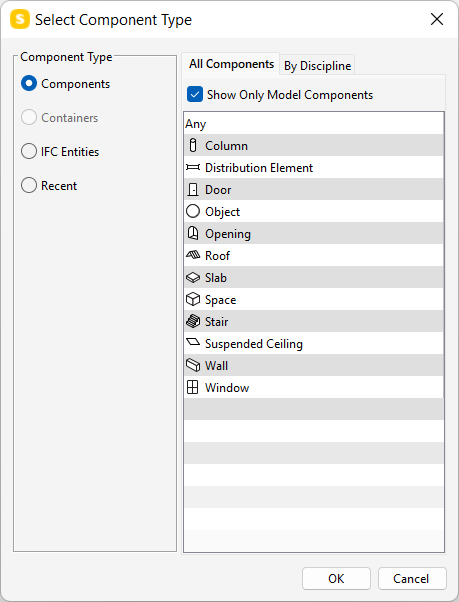The width and height of the screenshot is (459, 602).
Task: Click the Door icon in list
Action: pyautogui.click(x=193, y=190)
